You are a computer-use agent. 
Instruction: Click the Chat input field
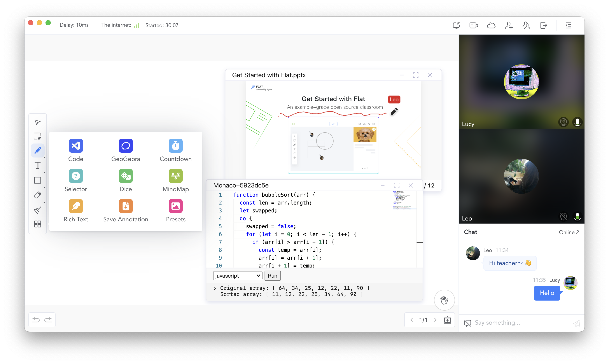pyautogui.click(x=520, y=322)
